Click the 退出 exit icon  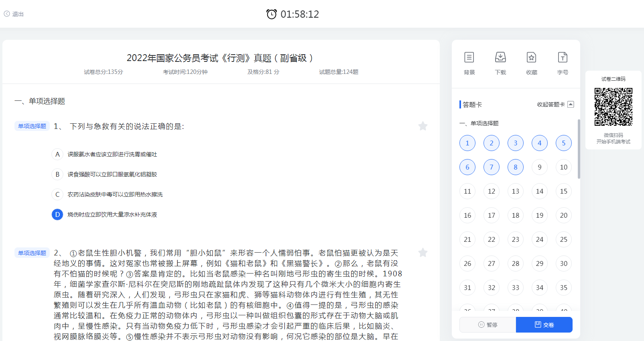coord(7,14)
